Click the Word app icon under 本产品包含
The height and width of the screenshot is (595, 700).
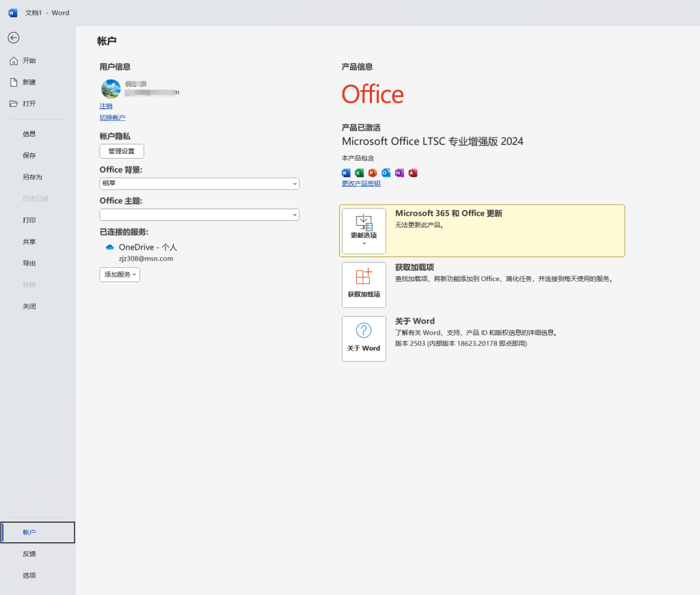pyautogui.click(x=346, y=173)
